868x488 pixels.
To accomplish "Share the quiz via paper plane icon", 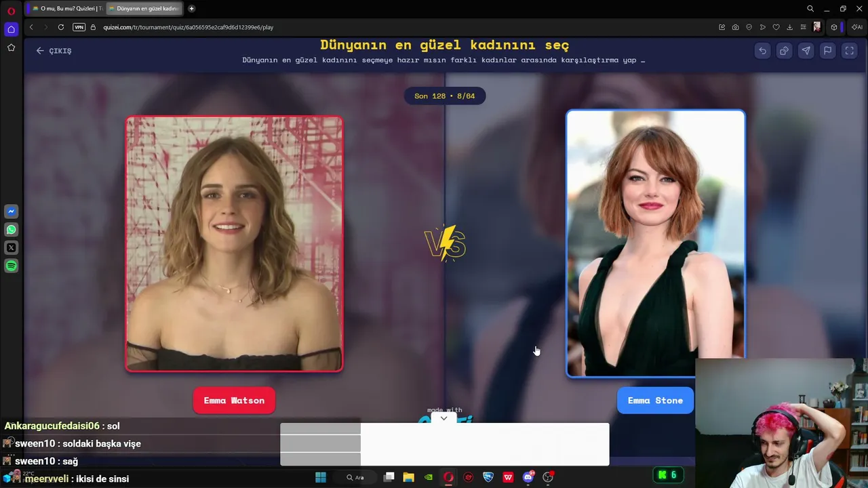I will [806, 51].
